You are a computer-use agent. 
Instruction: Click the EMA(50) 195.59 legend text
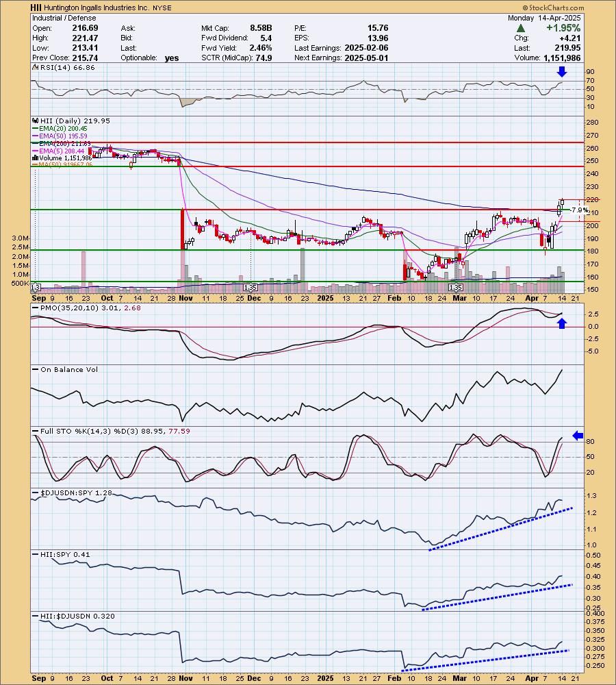(63, 136)
